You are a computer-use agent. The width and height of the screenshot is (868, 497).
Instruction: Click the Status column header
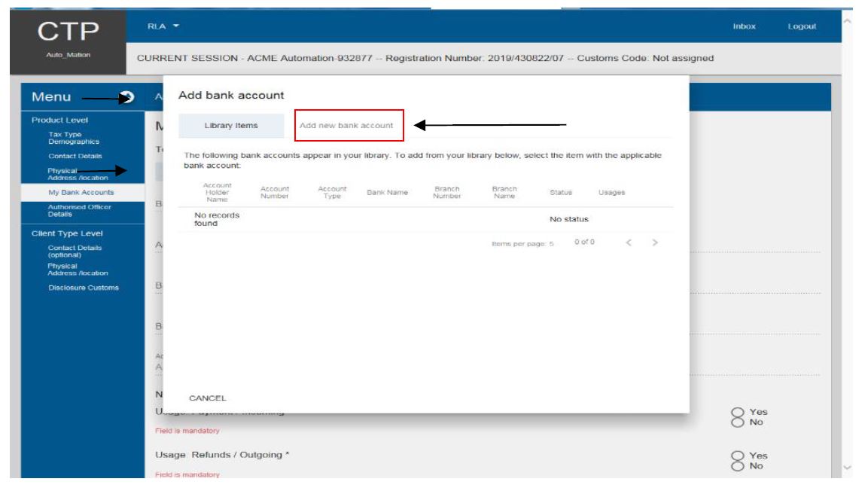561,192
